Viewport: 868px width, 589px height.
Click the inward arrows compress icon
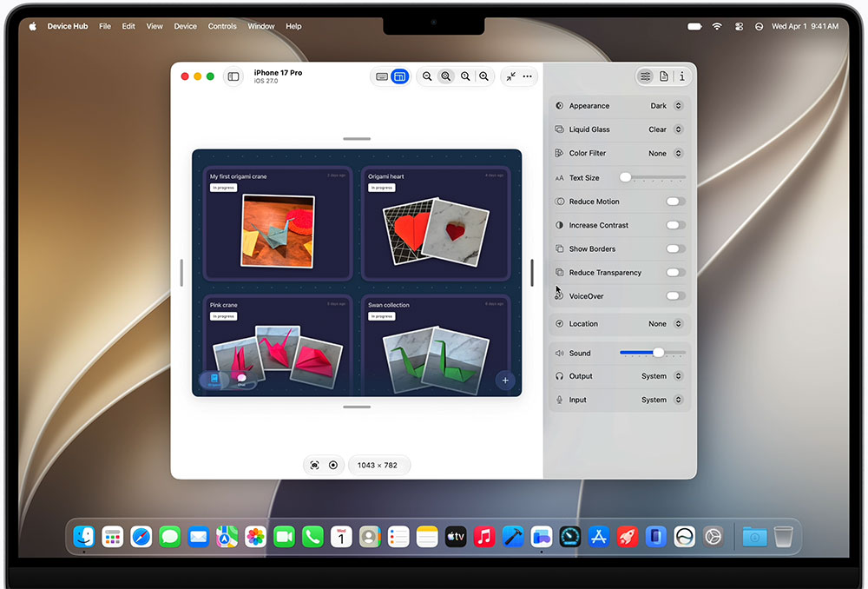tap(511, 76)
